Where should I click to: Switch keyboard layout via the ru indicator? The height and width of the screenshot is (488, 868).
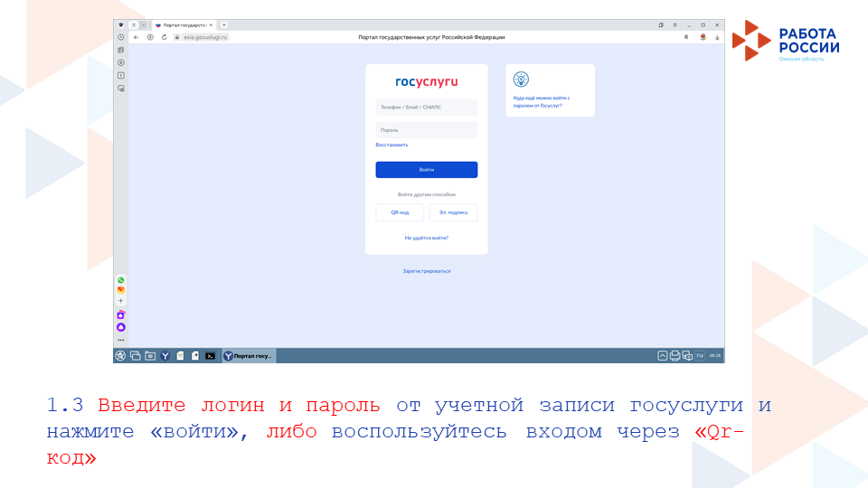(700, 356)
